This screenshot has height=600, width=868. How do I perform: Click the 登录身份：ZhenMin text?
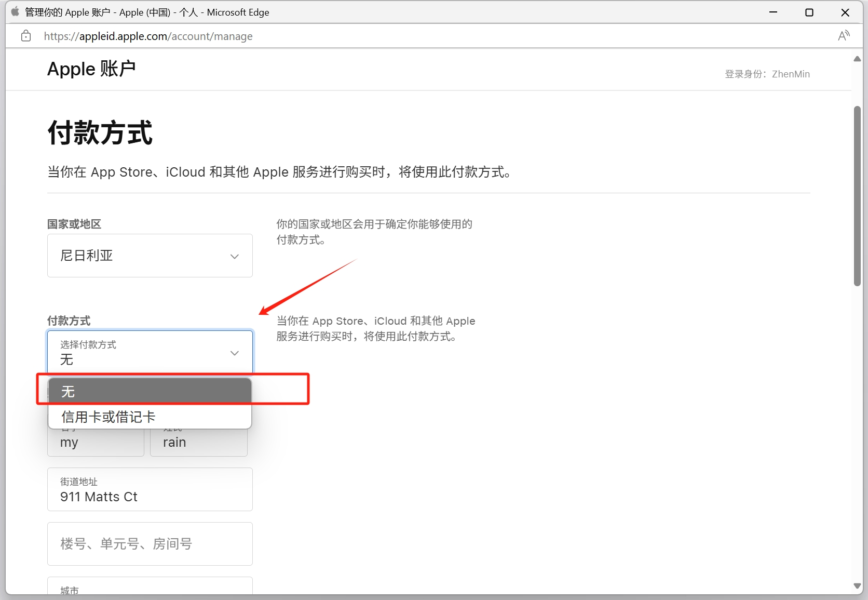pyautogui.click(x=767, y=74)
